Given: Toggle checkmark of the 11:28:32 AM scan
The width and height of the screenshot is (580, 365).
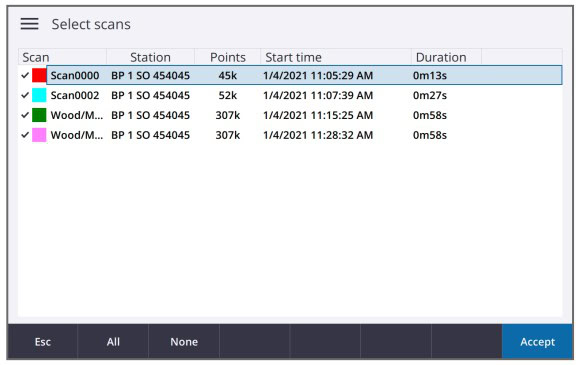Looking at the screenshot, I should coord(25,135).
